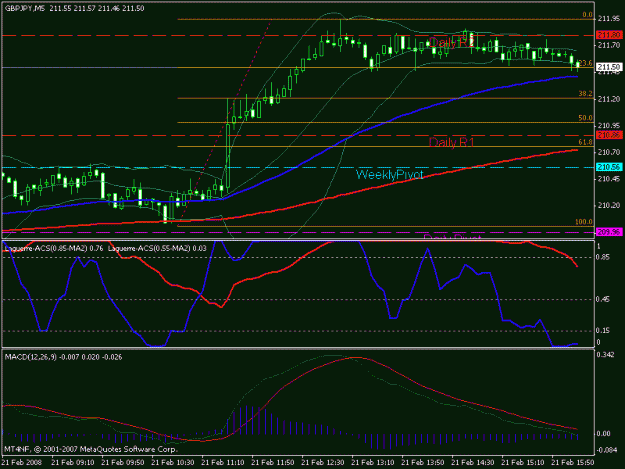Click the 210.45 price axis value
Image resolution: width=625 pixels, height=469 pixels.
[x=609, y=179]
